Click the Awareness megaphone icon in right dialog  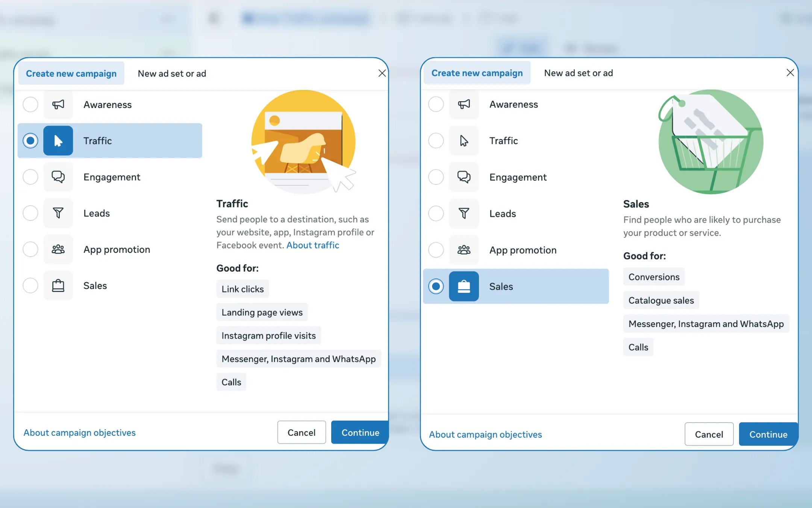pyautogui.click(x=464, y=104)
